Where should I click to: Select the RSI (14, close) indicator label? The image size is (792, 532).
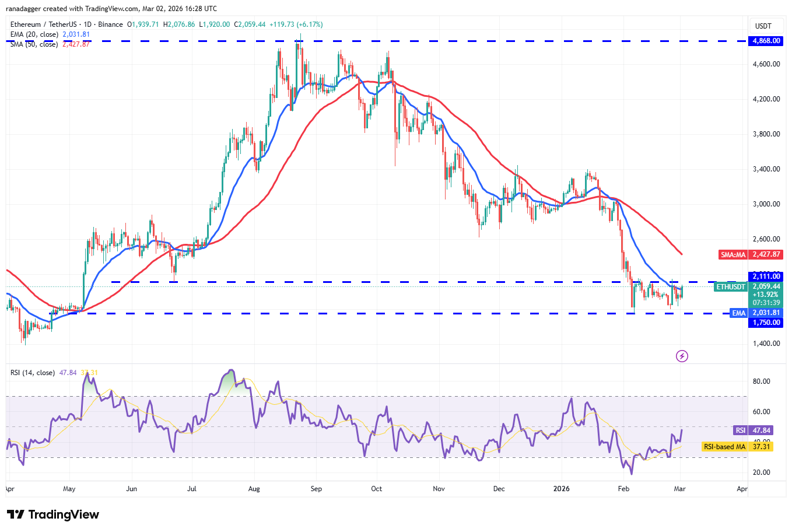32,372
